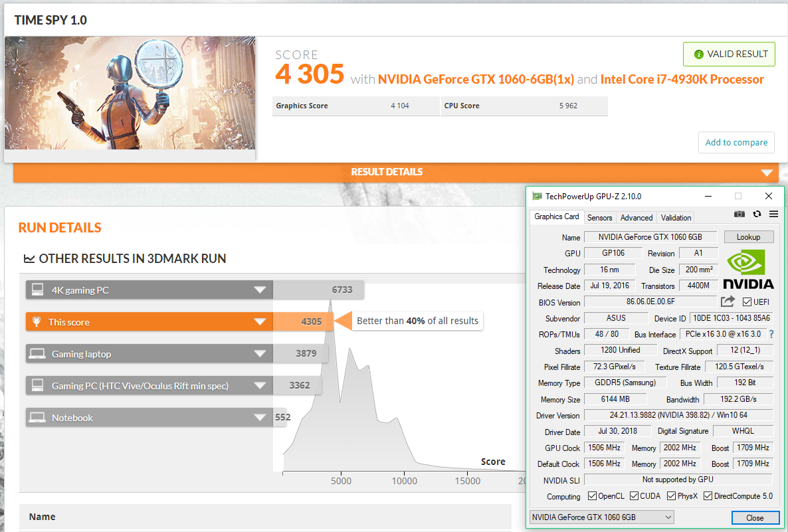Open the NVIDIA GeForce GTX 1060-6GB link
Image resolution: width=788 pixels, height=532 pixels.
click(476, 80)
